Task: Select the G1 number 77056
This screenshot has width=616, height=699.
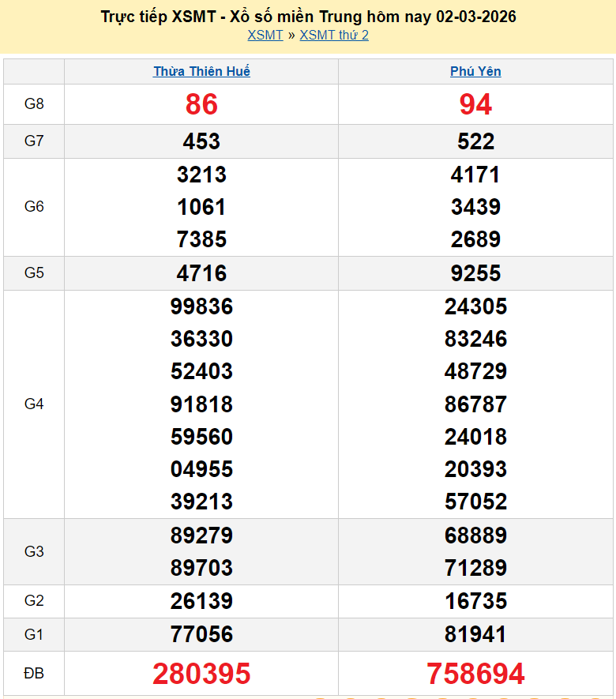Action: click(201, 634)
